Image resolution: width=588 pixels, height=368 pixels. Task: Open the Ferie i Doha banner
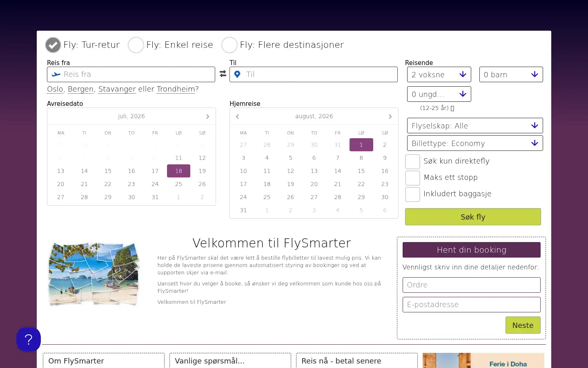point(483,361)
